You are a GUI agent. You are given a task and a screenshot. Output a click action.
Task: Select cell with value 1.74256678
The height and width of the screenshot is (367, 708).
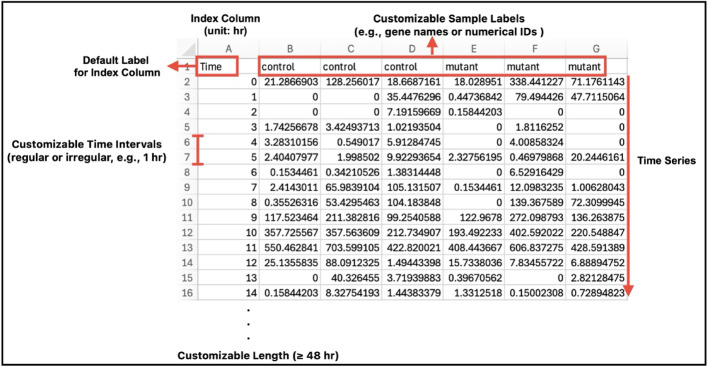coord(289,127)
